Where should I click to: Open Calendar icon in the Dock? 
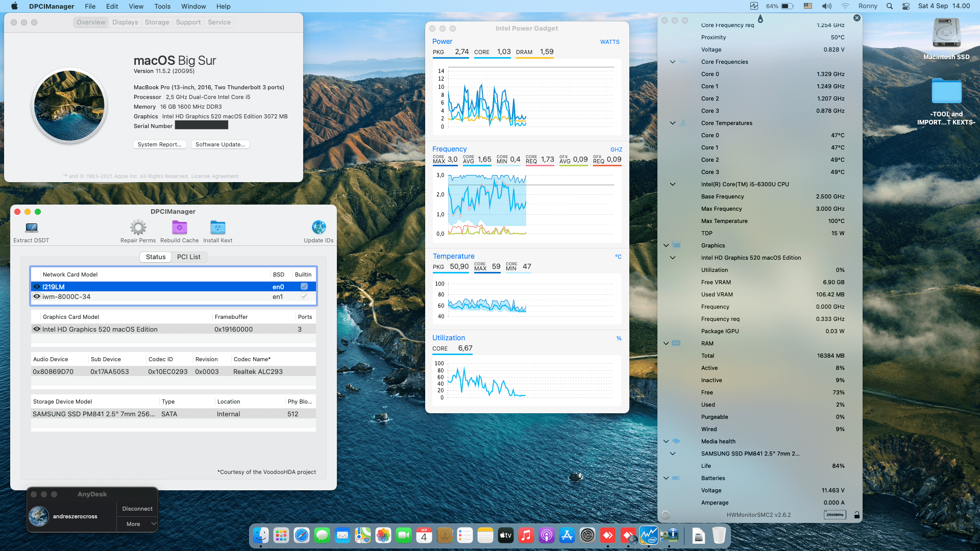[424, 535]
